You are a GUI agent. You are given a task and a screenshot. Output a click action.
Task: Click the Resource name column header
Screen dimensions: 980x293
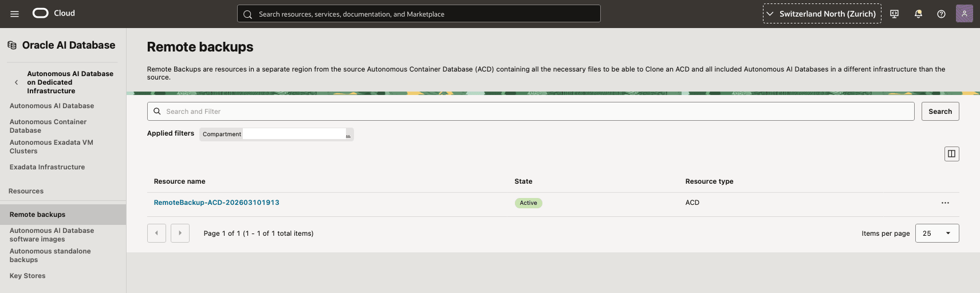click(179, 181)
